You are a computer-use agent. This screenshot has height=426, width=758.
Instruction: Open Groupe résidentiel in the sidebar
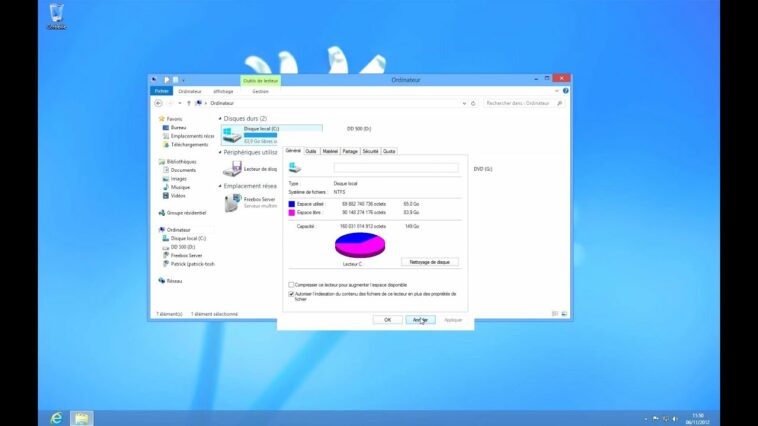(x=183, y=212)
